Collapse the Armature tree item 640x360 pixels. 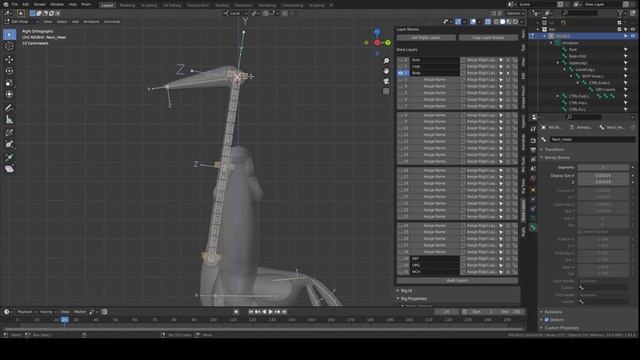[x=552, y=43]
